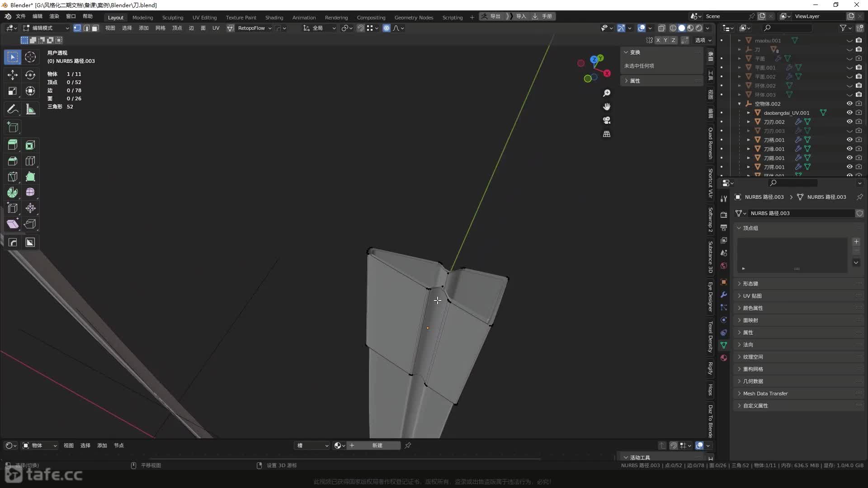The image size is (868, 488).
Task: Select the Shrink/Fatten tool
Action: point(30,208)
